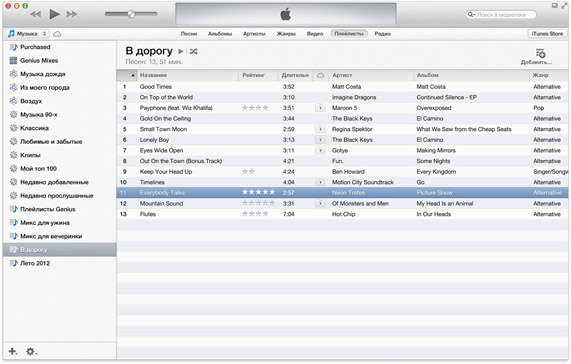571x364 pixels.
Task: Click the Play button in the toolbar
Action: (55, 14)
